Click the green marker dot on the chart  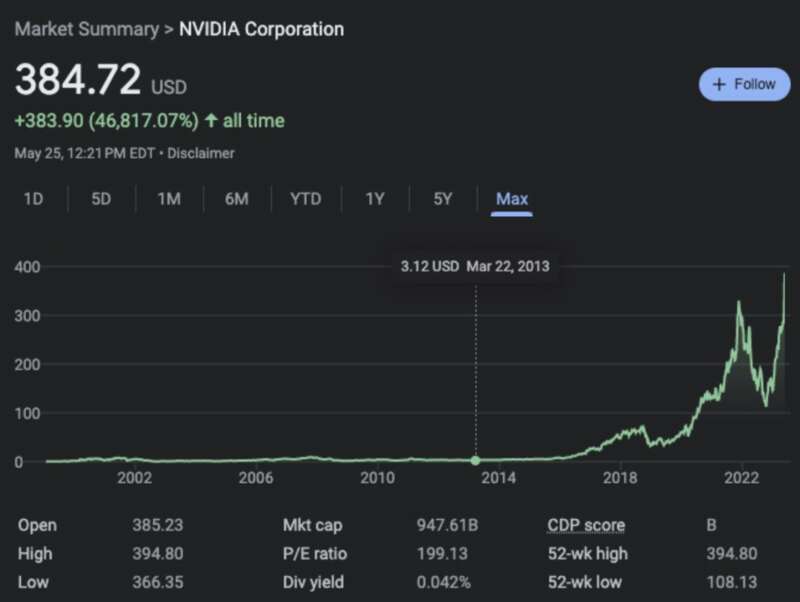(x=476, y=460)
